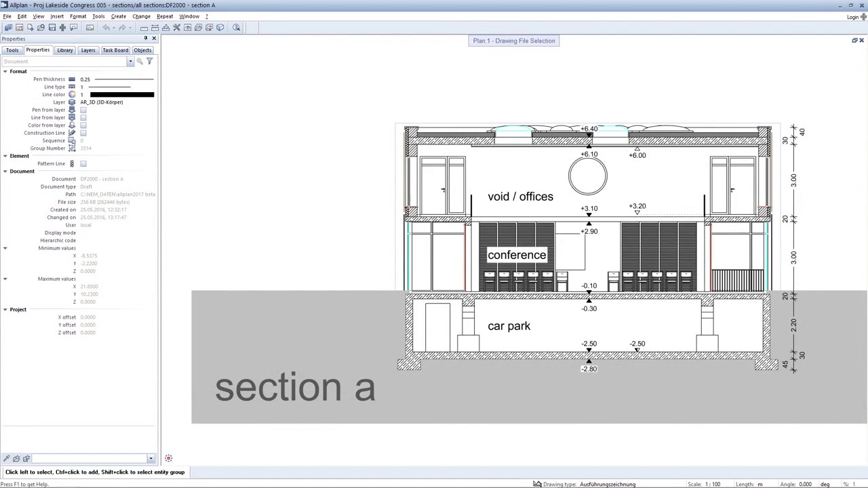This screenshot has height=488, width=868.
Task: Toggle the Pattern Line checkbox
Action: [83, 163]
